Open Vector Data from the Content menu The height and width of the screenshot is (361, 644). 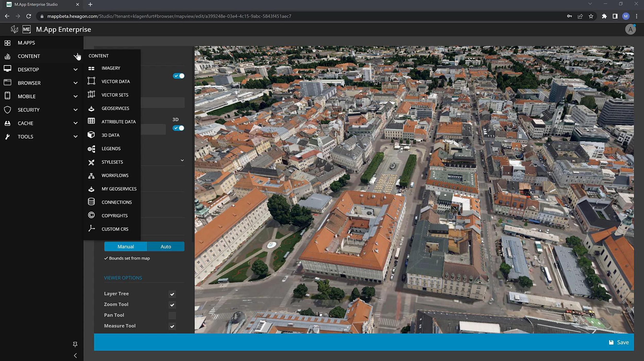(x=116, y=81)
